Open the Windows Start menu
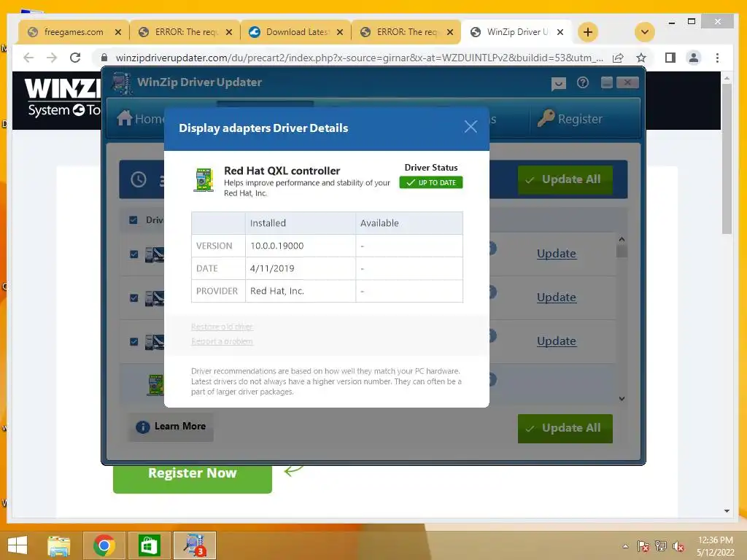 (18, 545)
